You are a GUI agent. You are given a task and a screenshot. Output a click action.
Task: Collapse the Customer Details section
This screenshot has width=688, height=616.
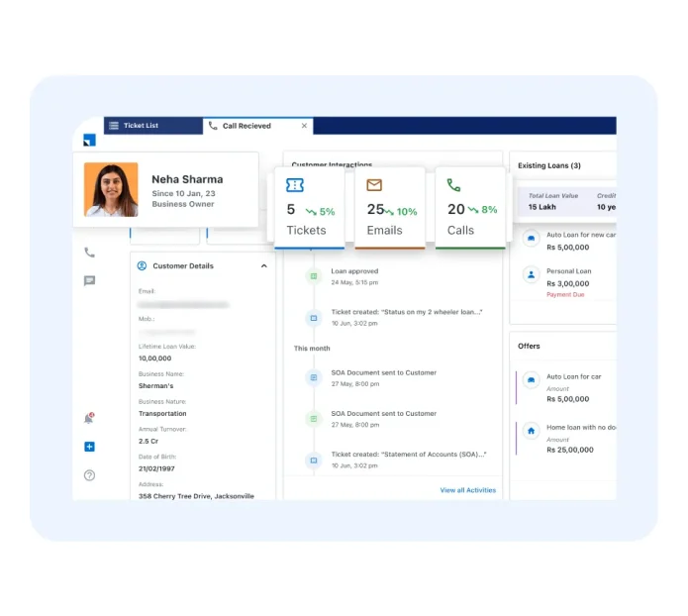[263, 266]
